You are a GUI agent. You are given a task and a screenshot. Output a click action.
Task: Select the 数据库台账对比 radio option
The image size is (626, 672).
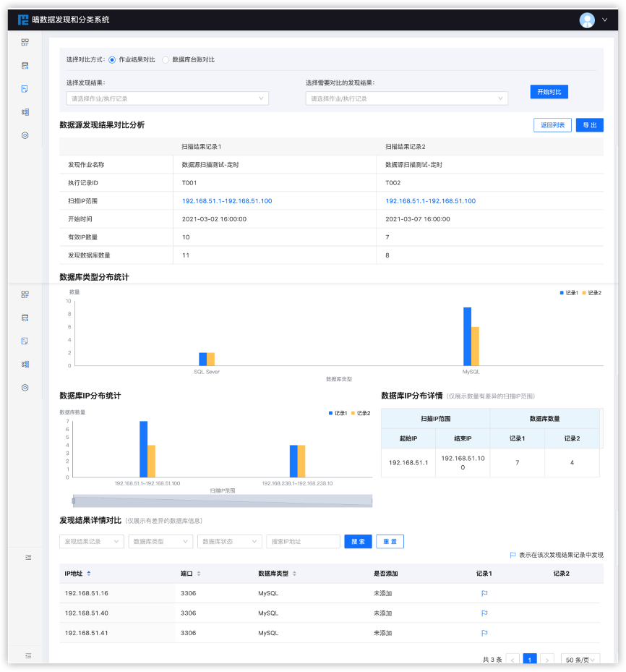tap(166, 59)
